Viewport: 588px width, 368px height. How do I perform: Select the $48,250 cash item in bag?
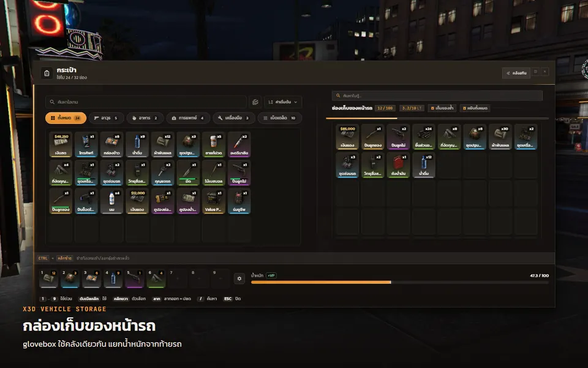pyautogui.click(x=61, y=144)
